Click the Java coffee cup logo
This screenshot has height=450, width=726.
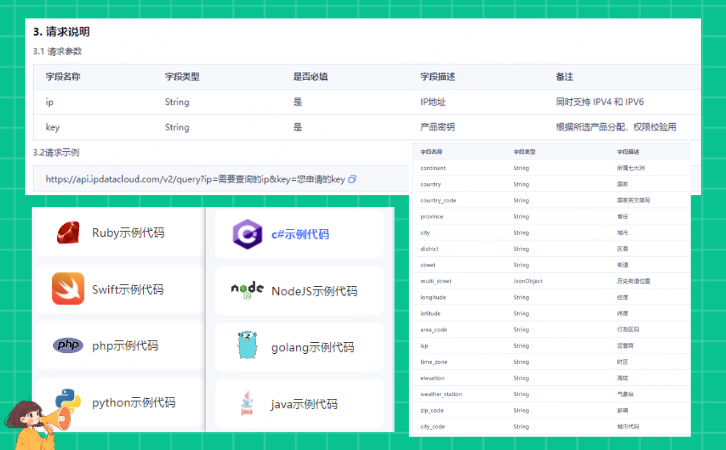tap(247, 403)
